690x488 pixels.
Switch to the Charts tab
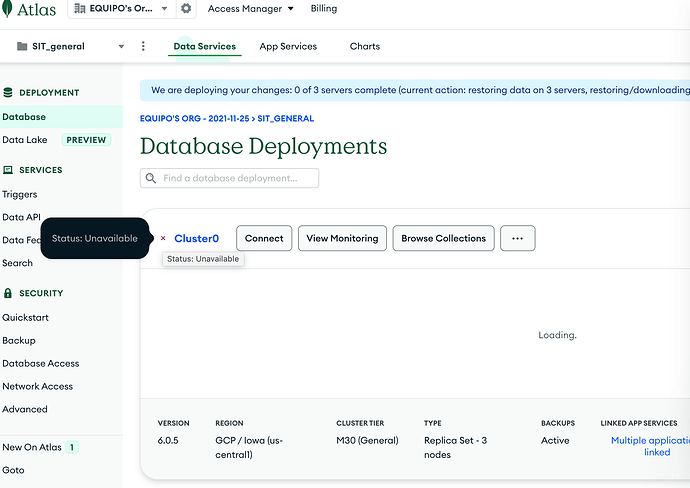(364, 46)
